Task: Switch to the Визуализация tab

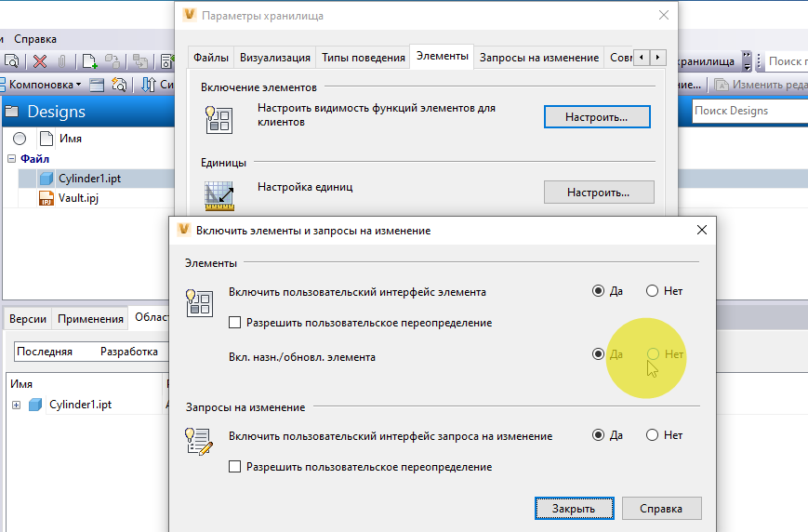Action: (274, 58)
